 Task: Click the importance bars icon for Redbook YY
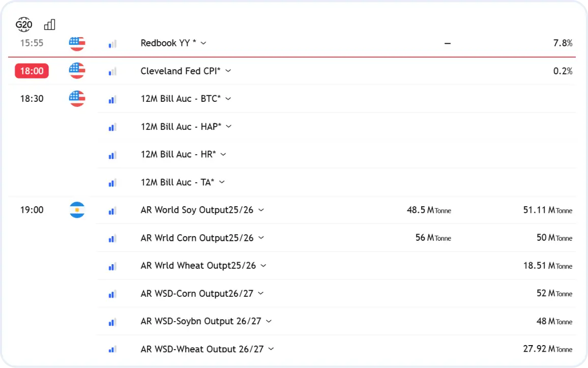(112, 44)
